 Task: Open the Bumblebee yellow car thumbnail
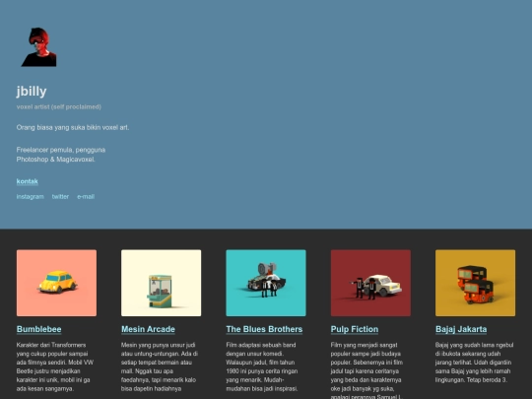click(57, 283)
